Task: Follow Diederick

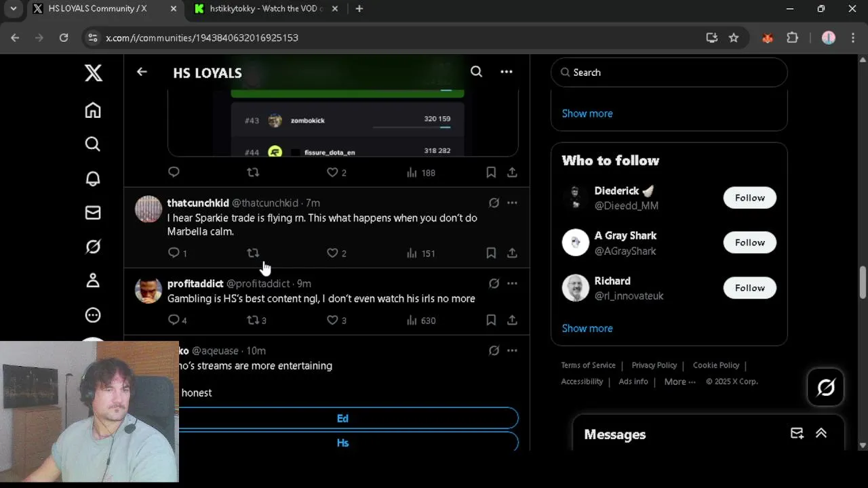Action: pyautogui.click(x=749, y=197)
